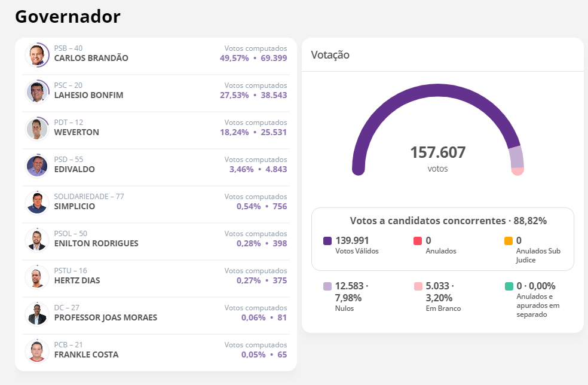Click Hertz Dias' profile photo
Viewport: 588px width, 385px height.
pos(37,277)
